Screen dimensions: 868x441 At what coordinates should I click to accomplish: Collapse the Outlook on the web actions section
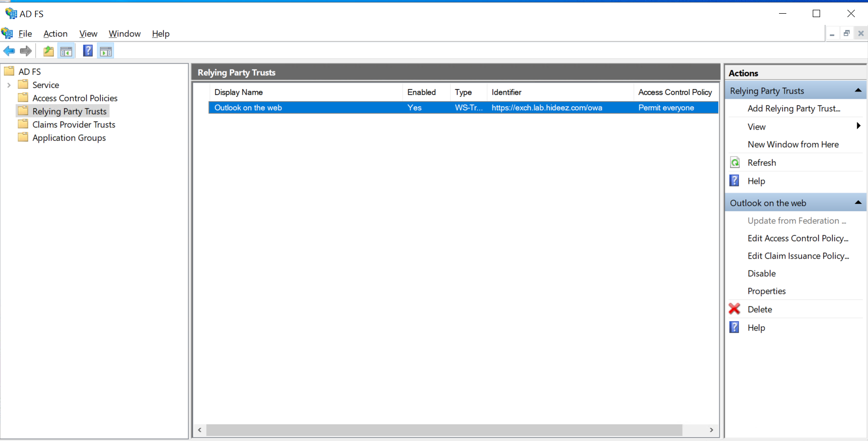point(858,202)
